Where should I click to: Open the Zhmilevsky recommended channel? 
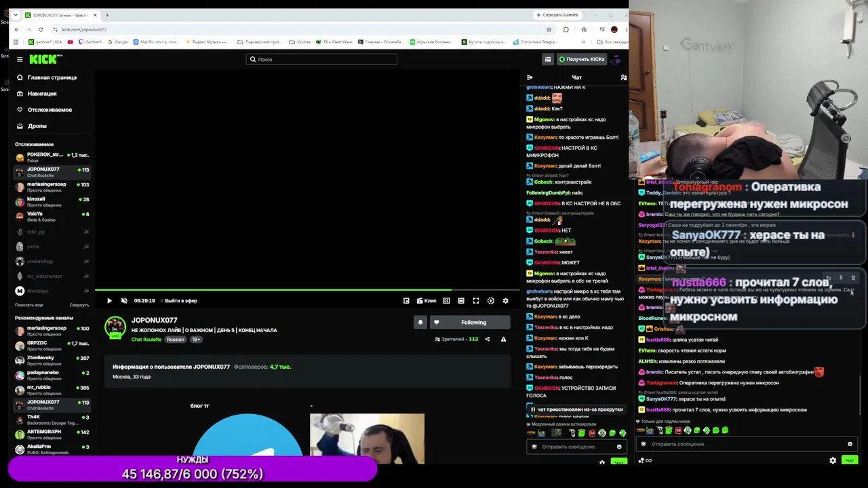click(x=52, y=360)
